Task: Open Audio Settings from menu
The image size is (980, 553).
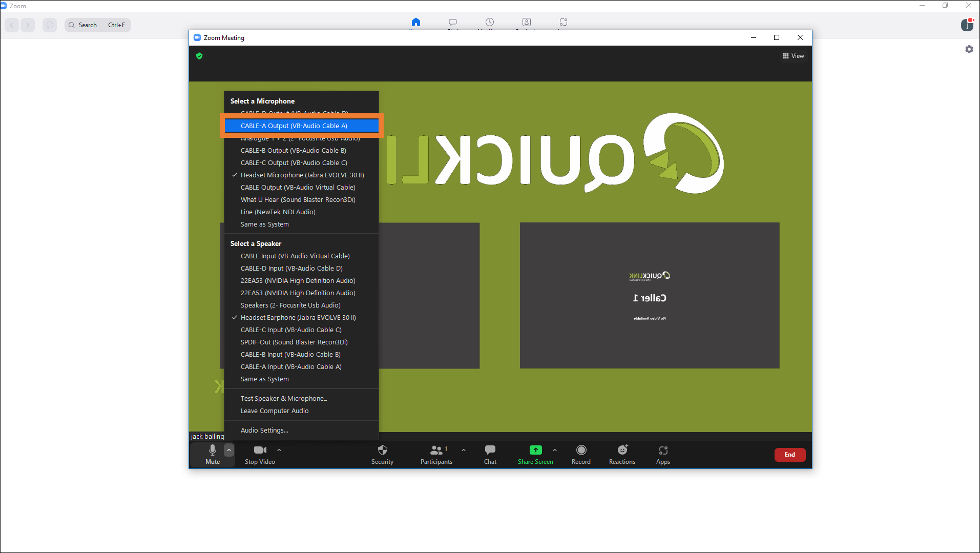Action: tap(301, 430)
